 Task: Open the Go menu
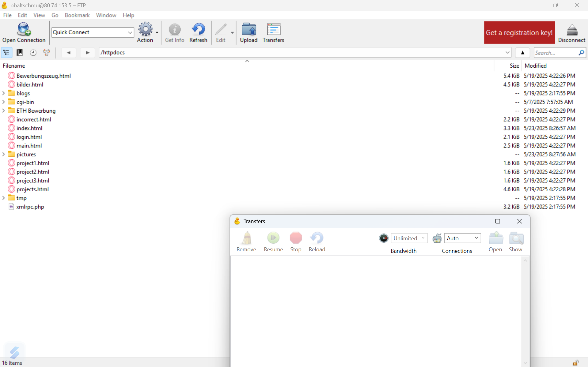pos(55,15)
